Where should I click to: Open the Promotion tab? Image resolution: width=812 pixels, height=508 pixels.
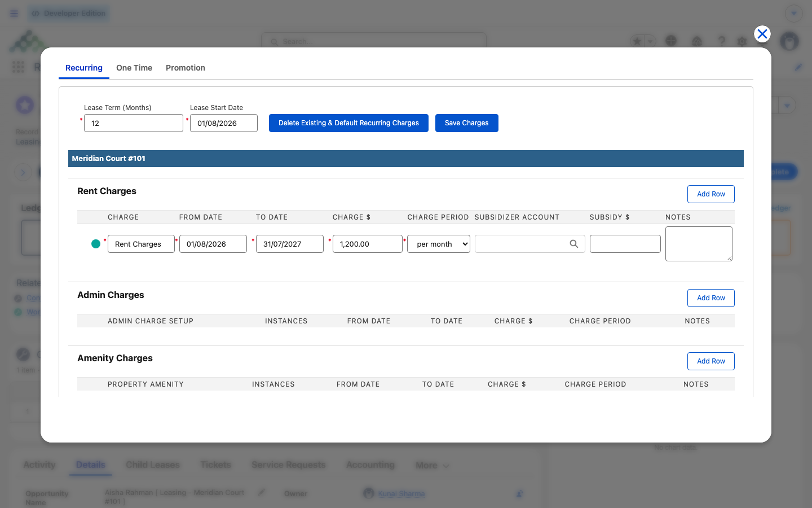coord(186,68)
